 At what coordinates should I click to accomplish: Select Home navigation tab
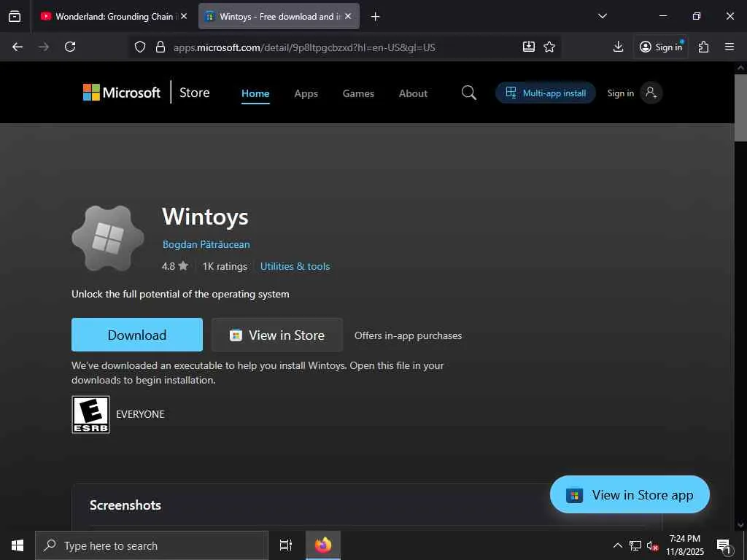(x=255, y=93)
